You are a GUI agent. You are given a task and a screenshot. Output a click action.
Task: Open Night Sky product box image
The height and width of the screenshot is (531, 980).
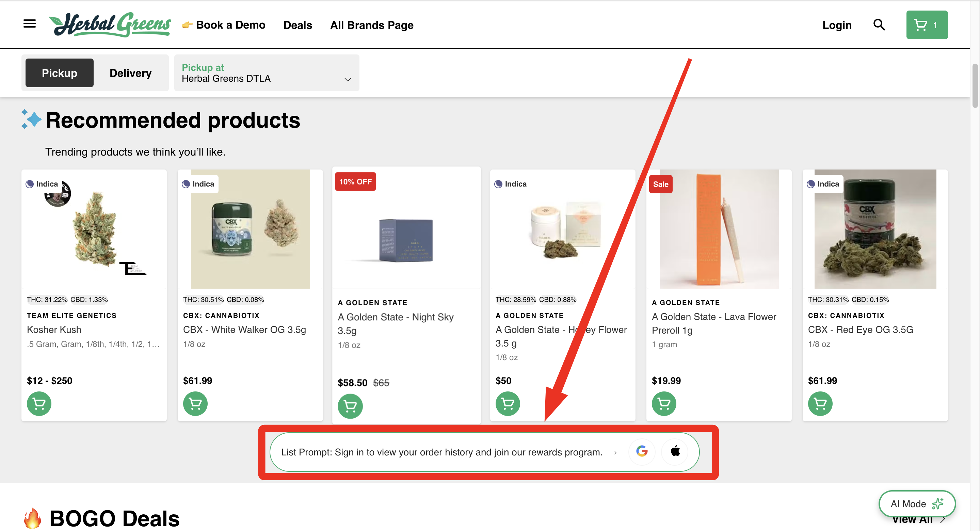406,240
